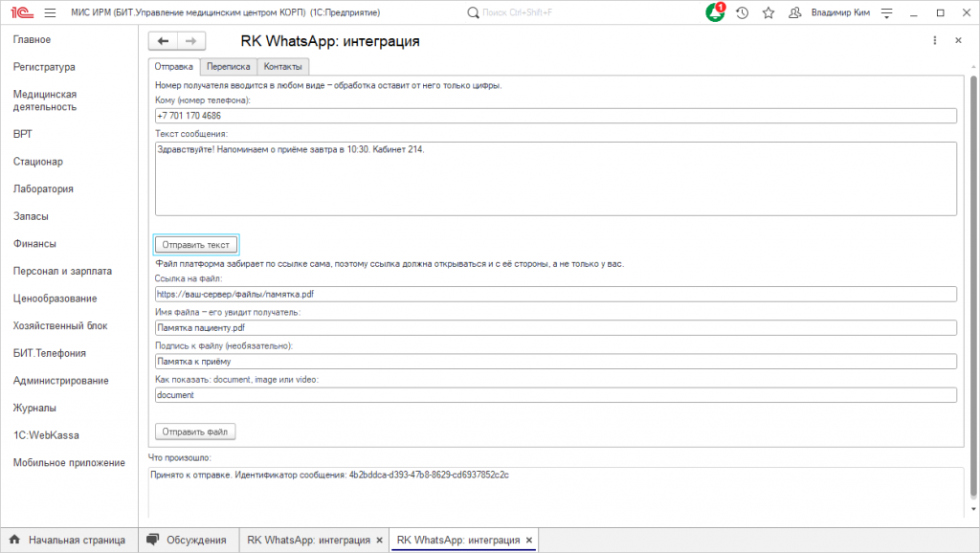This screenshot has width=980, height=553.
Task: Open БИТ.Телефония section
Action: click(x=50, y=354)
